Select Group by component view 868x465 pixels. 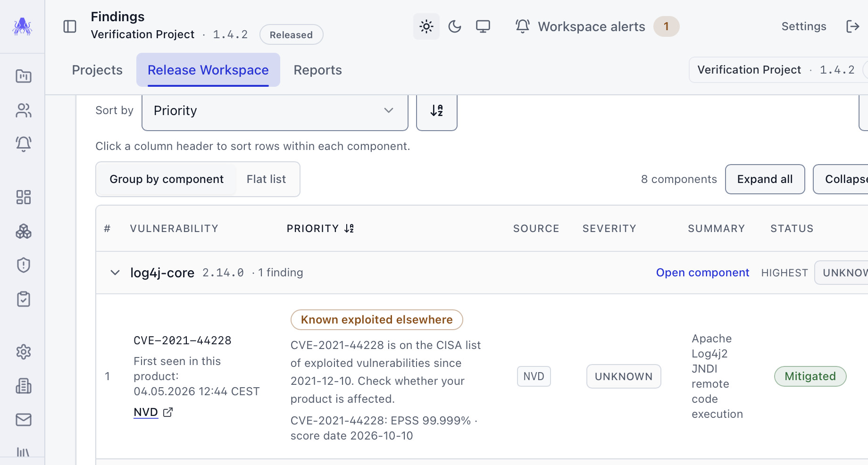click(167, 179)
